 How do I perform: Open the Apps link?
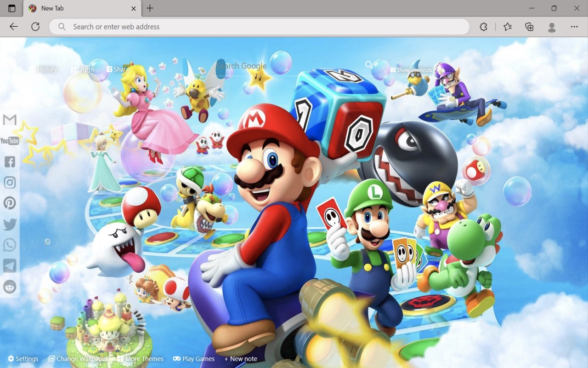(83, 69)
